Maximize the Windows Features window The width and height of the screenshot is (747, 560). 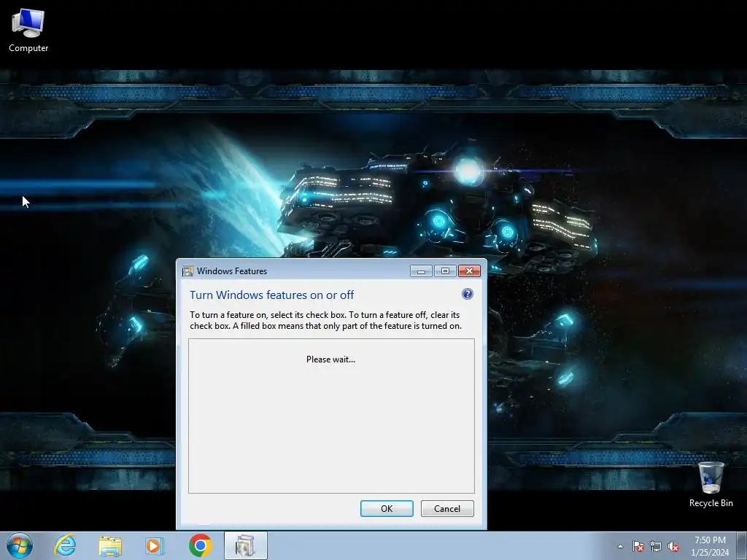click(445, 271)
